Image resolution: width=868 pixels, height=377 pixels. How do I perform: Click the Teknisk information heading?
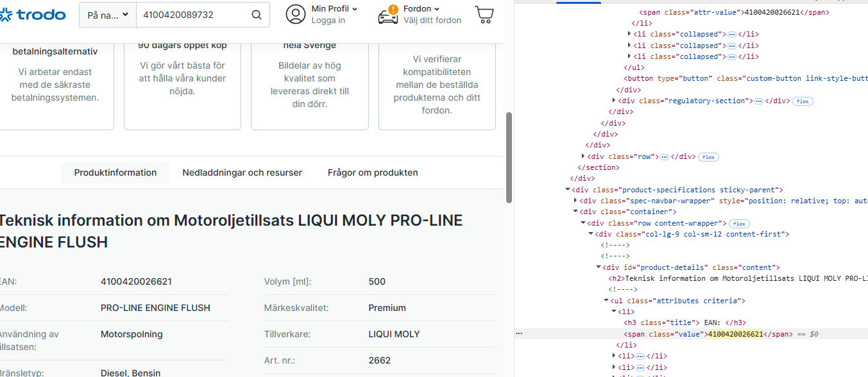tap(230, 231)
